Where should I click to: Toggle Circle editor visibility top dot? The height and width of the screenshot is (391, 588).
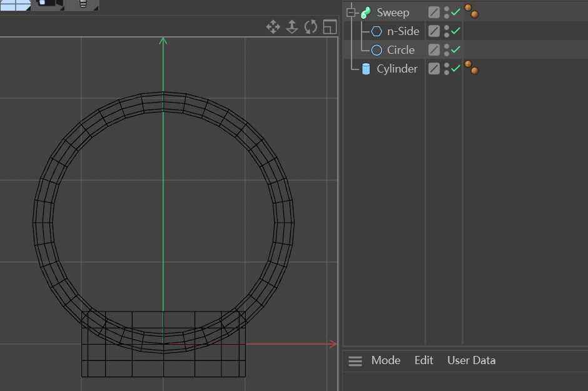pyautogui.click(x=446, y=46)
